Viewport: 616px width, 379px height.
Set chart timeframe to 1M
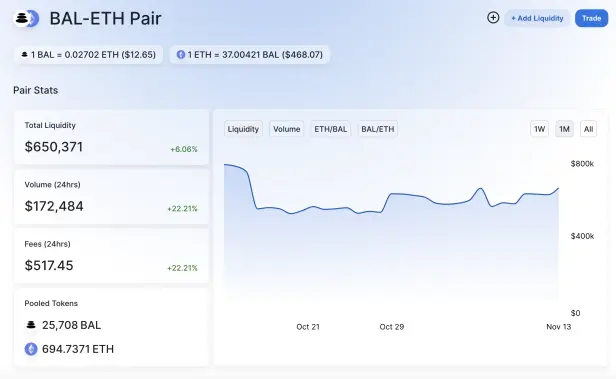point(564,129)
